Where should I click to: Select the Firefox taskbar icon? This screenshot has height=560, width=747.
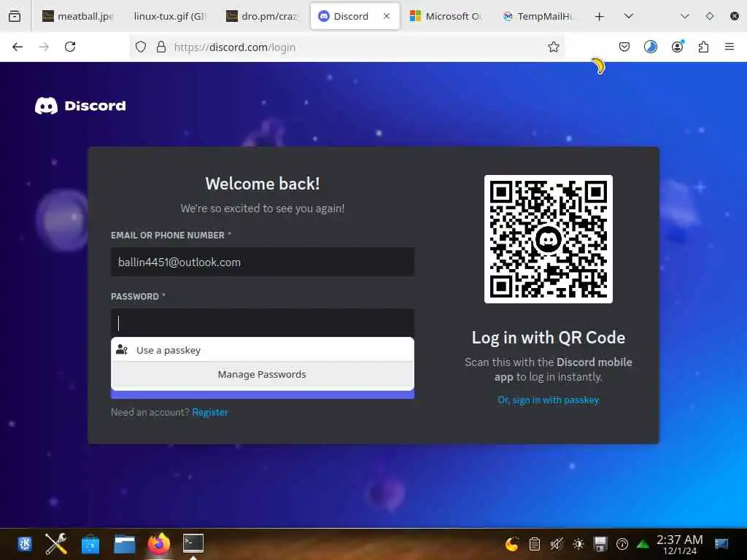tap(158, 544)
